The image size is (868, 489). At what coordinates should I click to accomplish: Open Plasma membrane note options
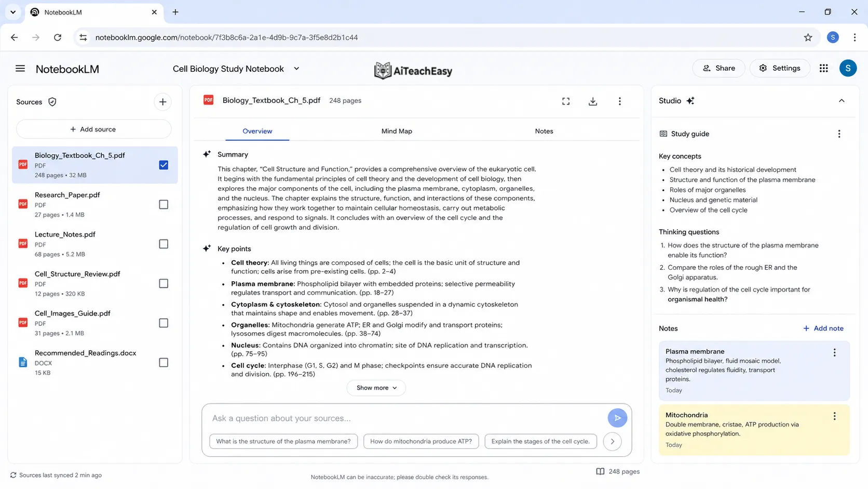pos(834,353)
